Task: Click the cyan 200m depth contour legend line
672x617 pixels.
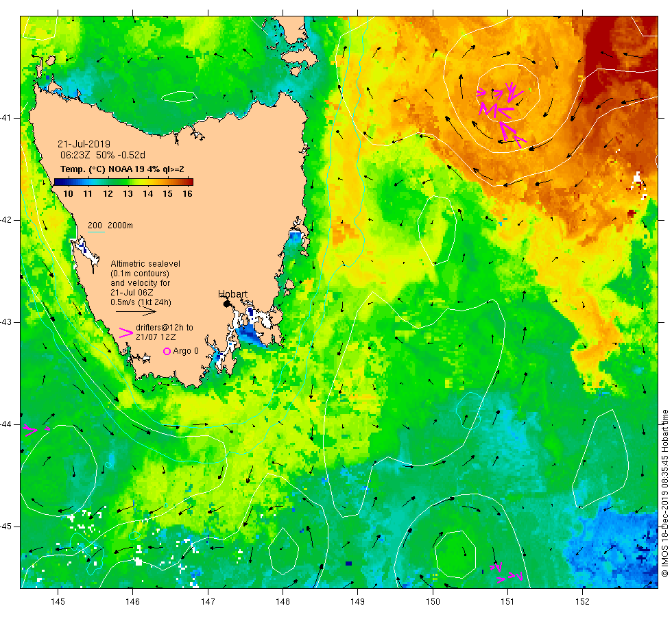Action: pyautogui.click(x=96, y=232)
